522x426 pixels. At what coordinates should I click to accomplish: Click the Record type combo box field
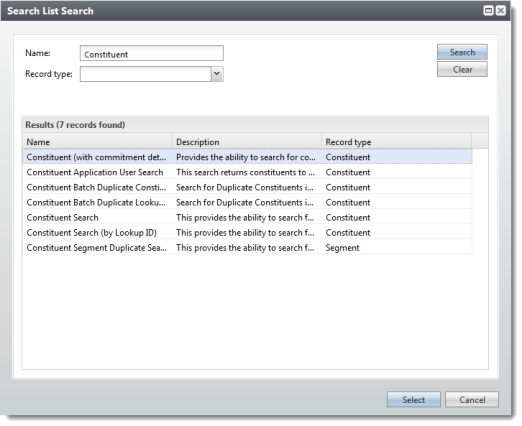(146, 74)
